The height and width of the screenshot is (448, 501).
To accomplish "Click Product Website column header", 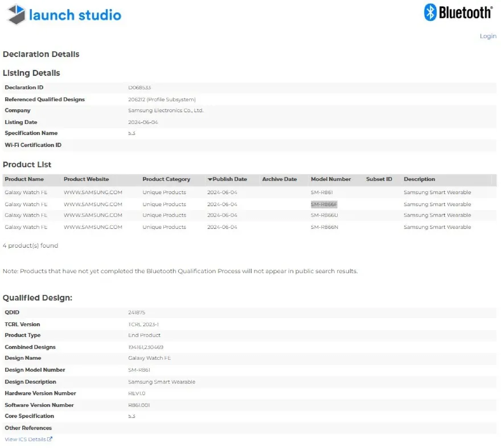I will pos(86,179).
